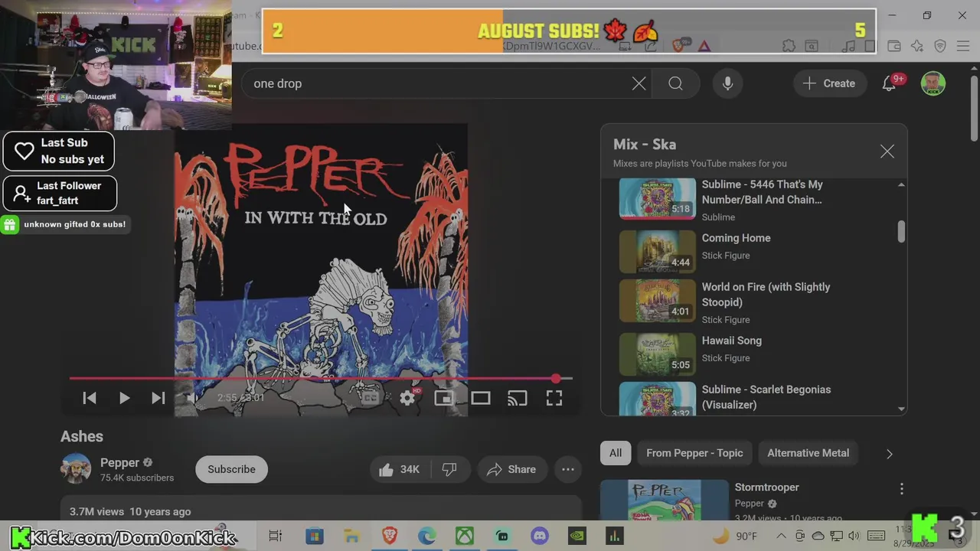Cast video to a TV device
Image resolution: width=980 pixels, height=551 pixels.
pyautogui.click(x=518, y=398)
